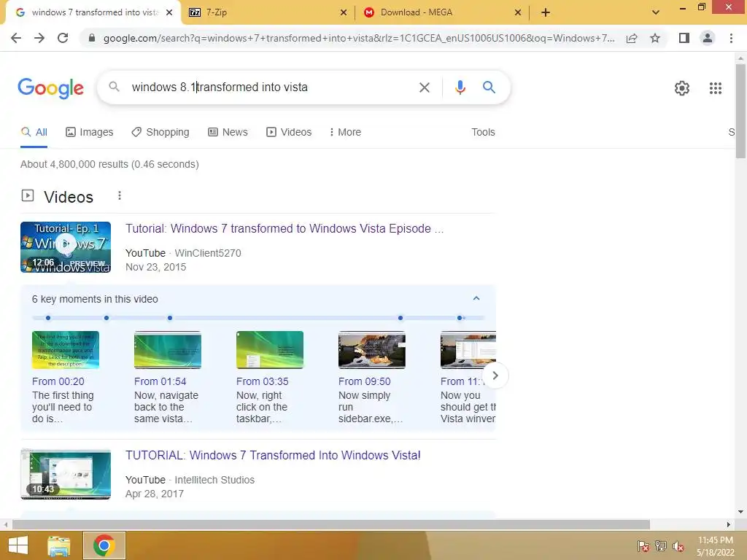Viewport: 747px width, 560px height.
Task: Reload the current page
Action: (63, 38)
